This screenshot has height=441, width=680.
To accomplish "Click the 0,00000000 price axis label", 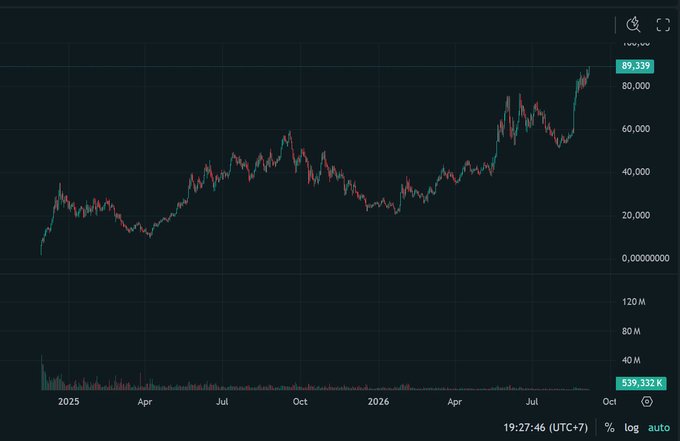I will pos(645,258).
